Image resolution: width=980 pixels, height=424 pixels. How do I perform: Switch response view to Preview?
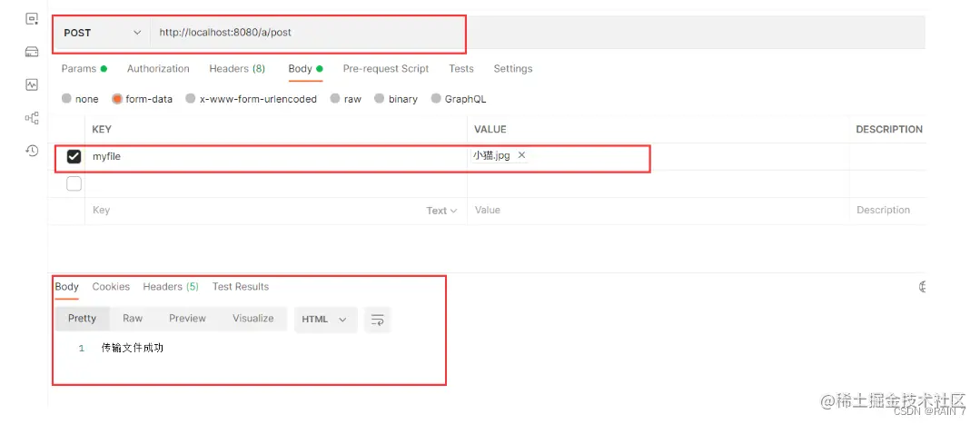[187, 319]
